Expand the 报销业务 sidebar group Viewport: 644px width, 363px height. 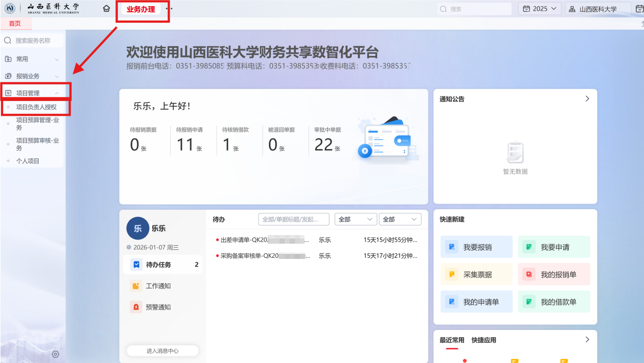pyautogui.click(x=33, y=76)
